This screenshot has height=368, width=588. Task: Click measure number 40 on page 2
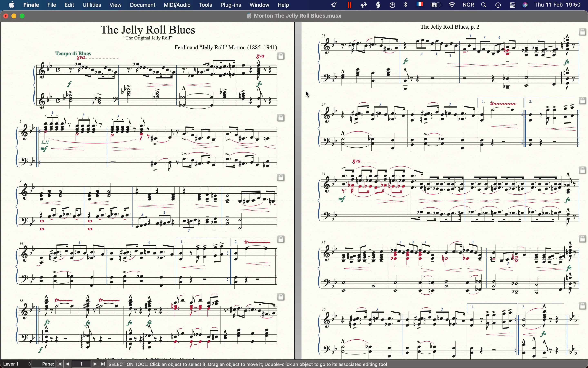[324, 310]
